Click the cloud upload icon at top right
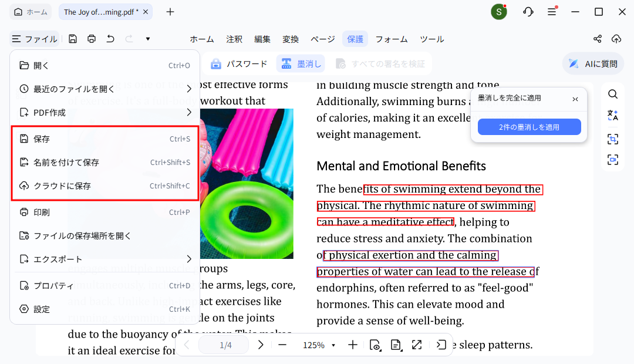This screenshot has height=364, width=634. coord(616,39)
